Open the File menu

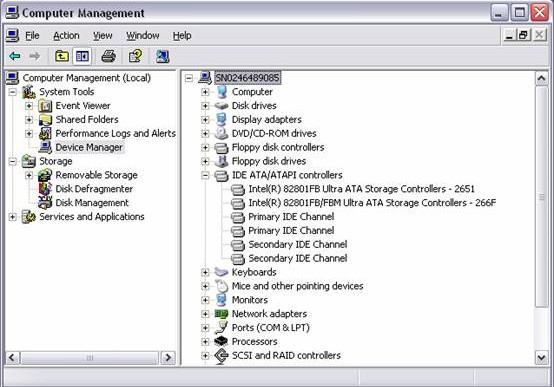pyautogui.click(x=32, y=36)
